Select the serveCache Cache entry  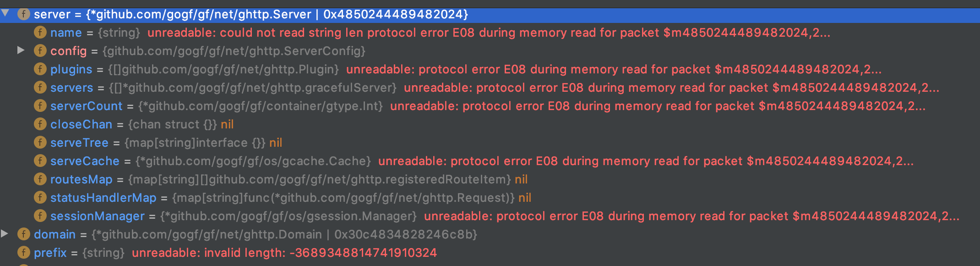(84, 161)
